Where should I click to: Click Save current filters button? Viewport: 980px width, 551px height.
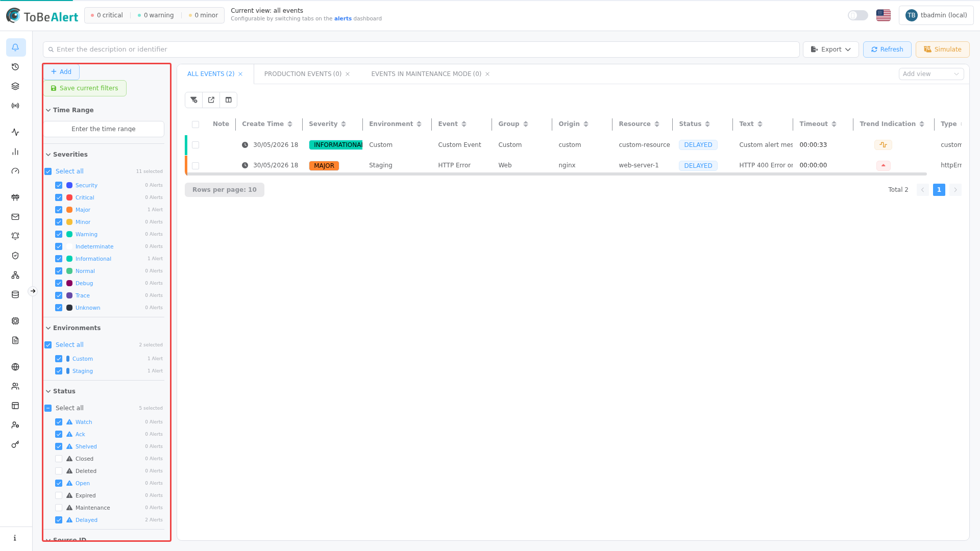point(85,88)
